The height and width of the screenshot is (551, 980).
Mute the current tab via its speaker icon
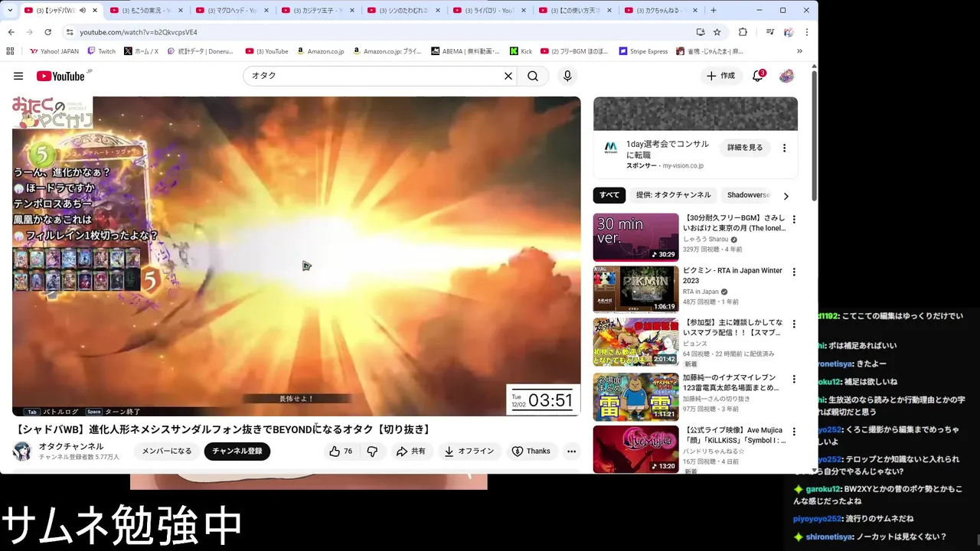(82, 11)
